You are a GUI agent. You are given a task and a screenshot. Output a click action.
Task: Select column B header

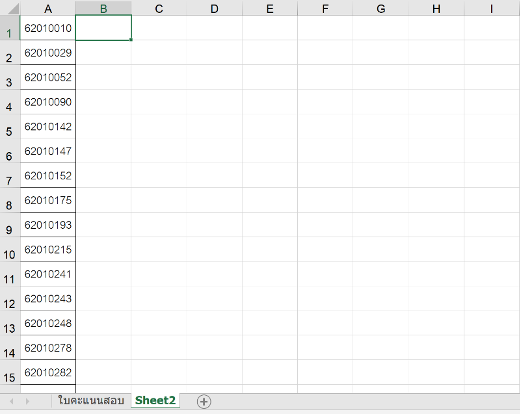[103, 8]
